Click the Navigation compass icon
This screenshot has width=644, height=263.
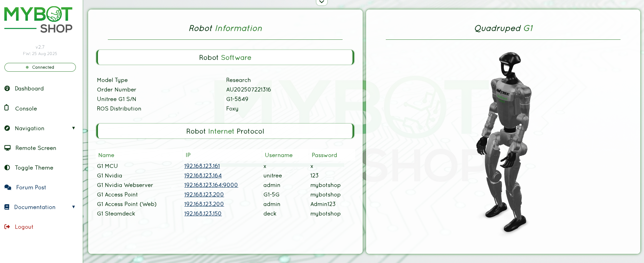point(7,128)
